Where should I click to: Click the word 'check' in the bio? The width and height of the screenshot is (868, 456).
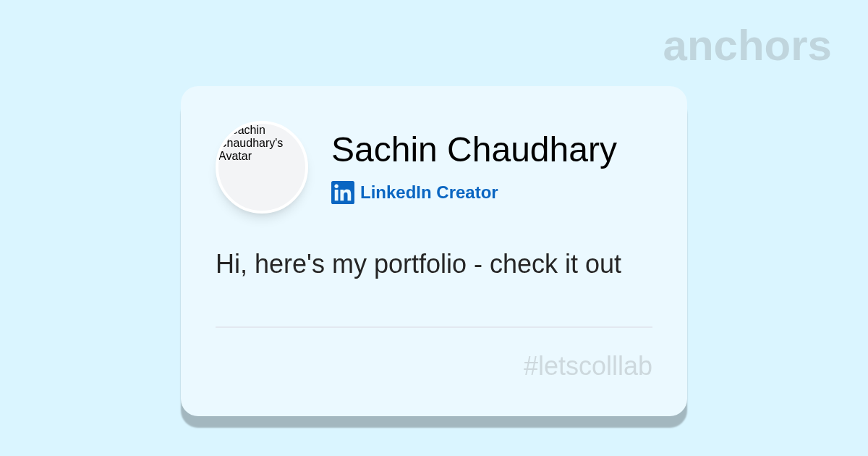tap(523, 264)
